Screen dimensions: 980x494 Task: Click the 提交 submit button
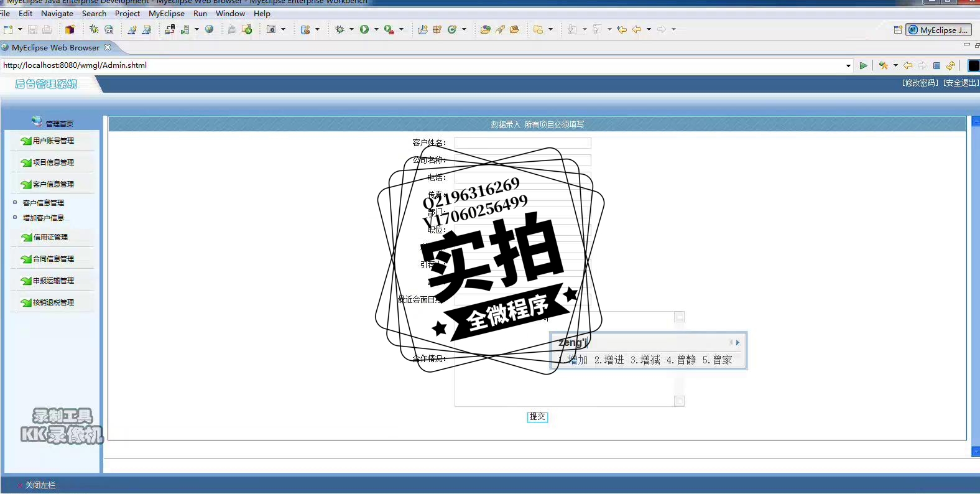point(537,417)
